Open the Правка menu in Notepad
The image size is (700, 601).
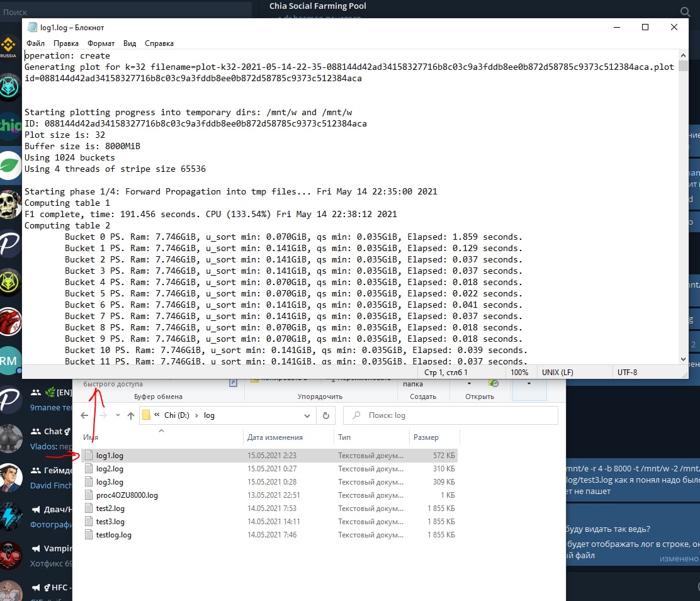pos(66,43)
